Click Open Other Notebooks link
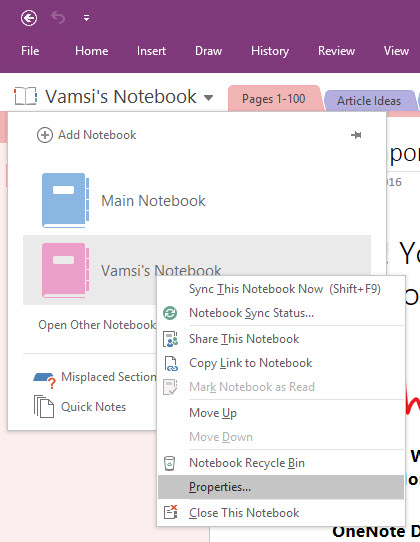The height and width of the screenshot is (542, 420). click(97, 325)
